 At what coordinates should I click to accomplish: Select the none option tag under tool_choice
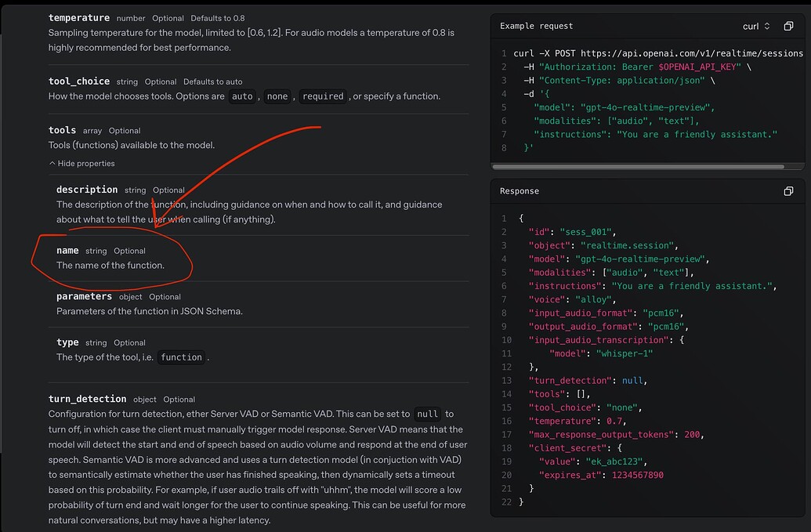tap(276, 96)
